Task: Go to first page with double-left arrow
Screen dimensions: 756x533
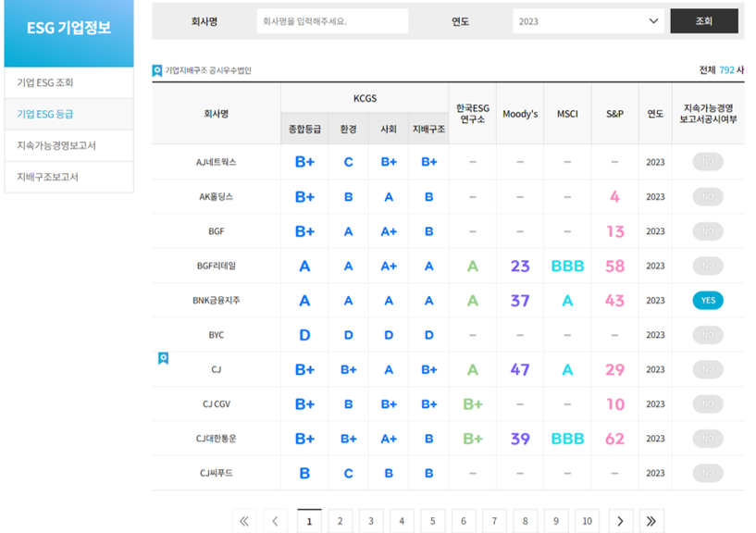Action: point(244,521)
